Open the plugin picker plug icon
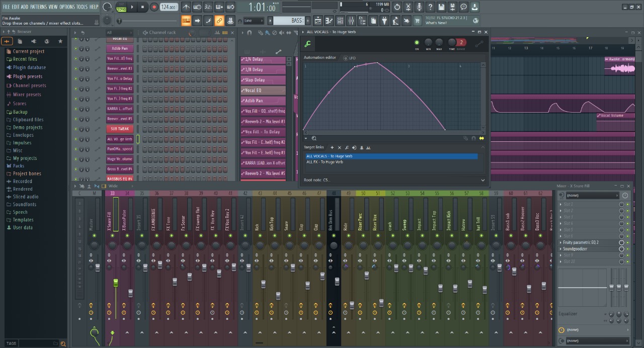Viewport: 644px width, 348px height. pyautogui.click(x=384, y=21)
